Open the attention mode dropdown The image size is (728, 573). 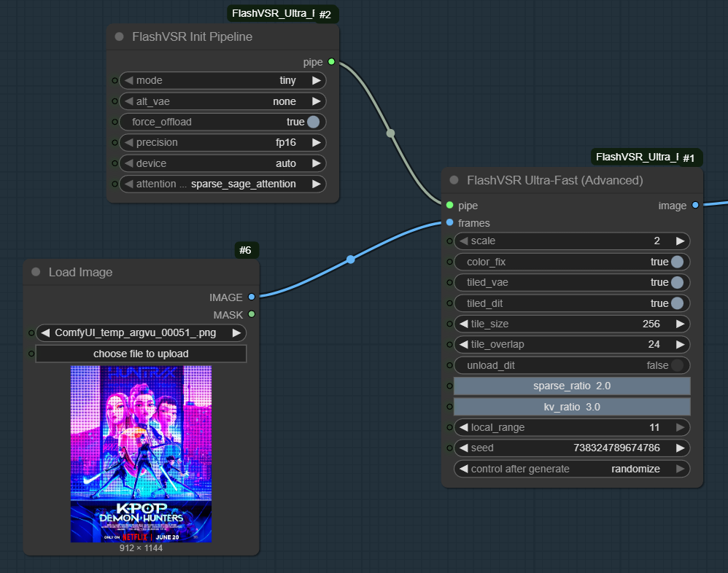(x=222, y=184)
